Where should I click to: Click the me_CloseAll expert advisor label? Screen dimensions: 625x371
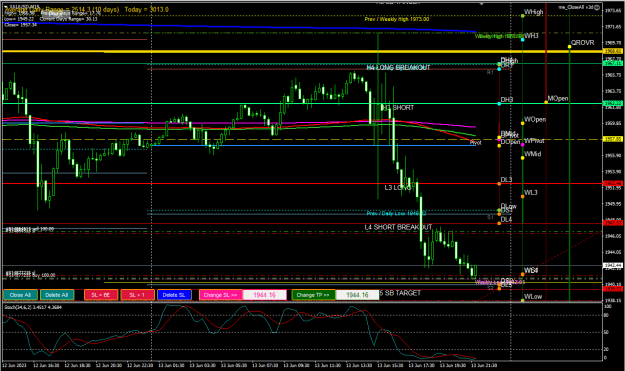[x=579, y=7]
